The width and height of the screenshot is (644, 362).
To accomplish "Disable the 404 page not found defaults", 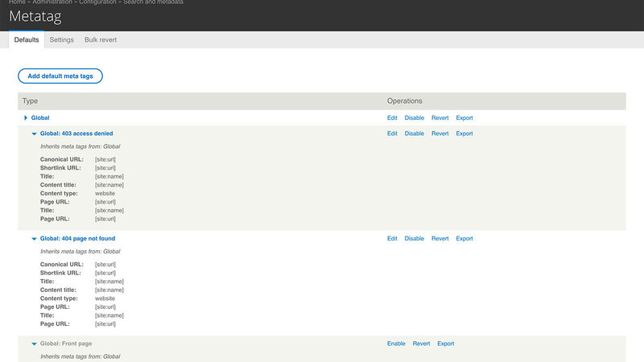I will 414,238.
